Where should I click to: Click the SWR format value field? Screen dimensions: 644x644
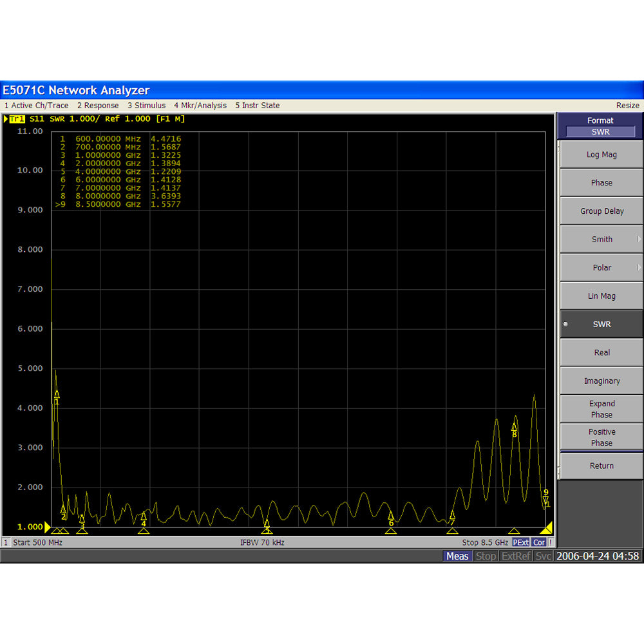(x=600, y=132)
